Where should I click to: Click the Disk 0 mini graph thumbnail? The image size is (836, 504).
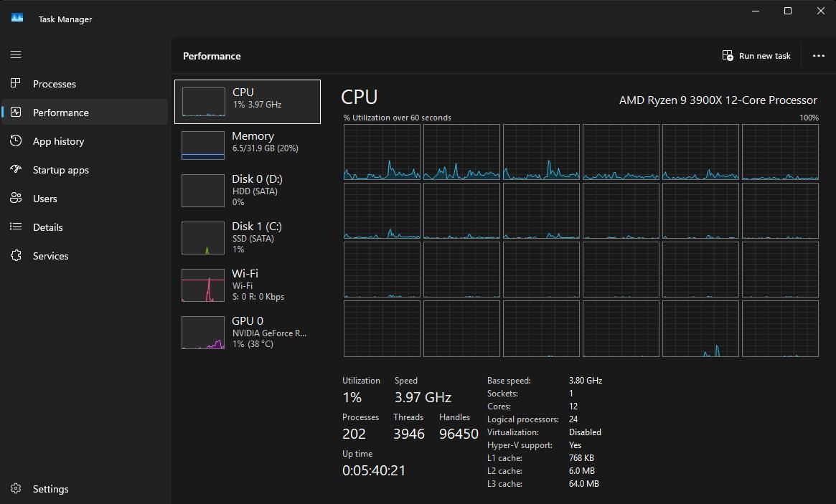203,191
